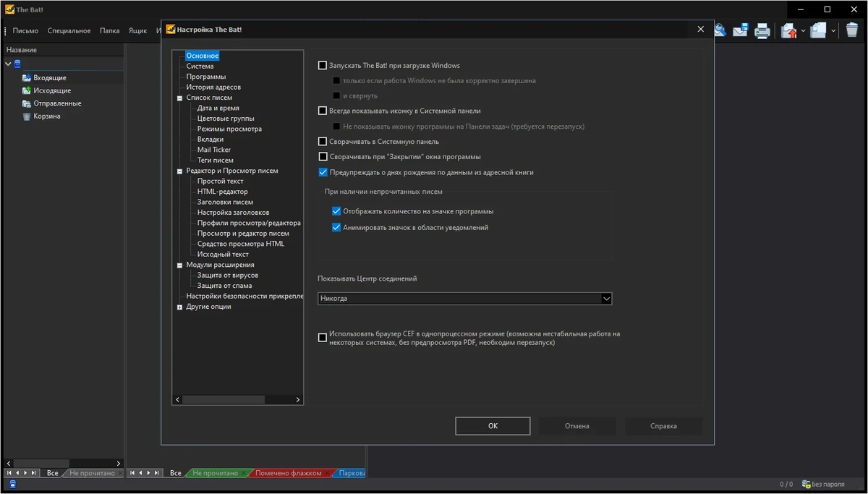Close the folder pane's Не прочитано tab
868x494 pixels.
click(119, 473)
